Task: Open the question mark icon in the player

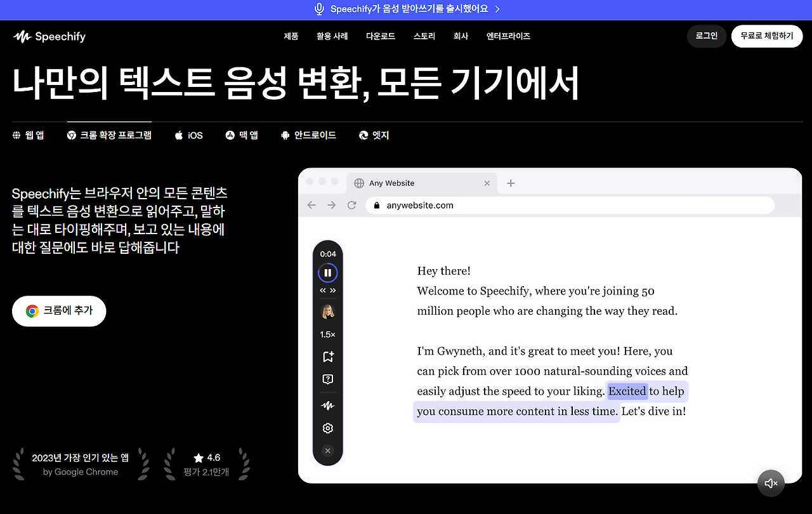Action: [x=328, y=379]
